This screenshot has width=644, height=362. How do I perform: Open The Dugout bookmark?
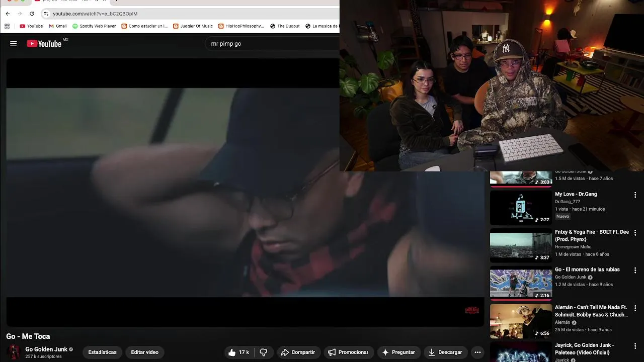point(285,26)
